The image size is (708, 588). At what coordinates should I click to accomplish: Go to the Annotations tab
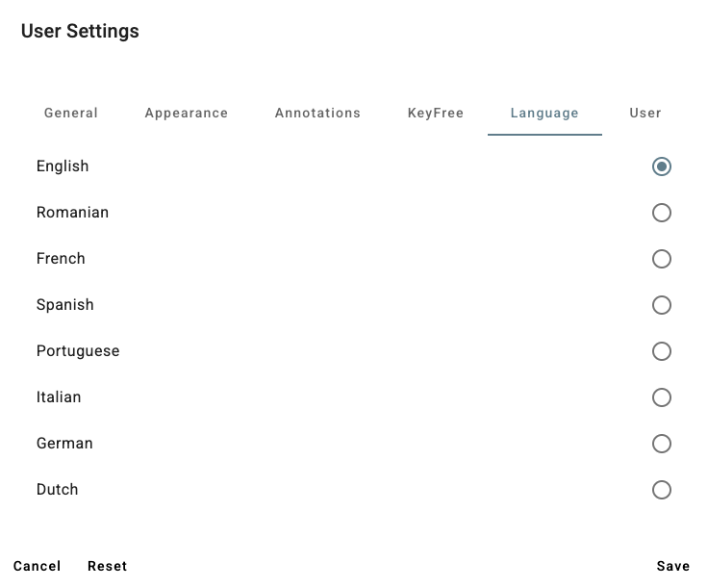point(317,113)
